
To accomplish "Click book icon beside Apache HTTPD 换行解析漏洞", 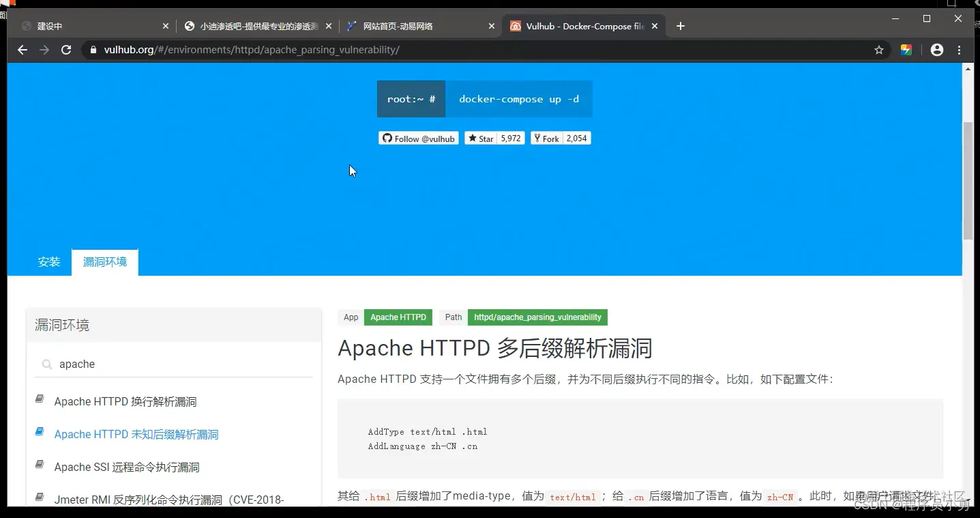I will pyautogui.click(x=40, y=399).
